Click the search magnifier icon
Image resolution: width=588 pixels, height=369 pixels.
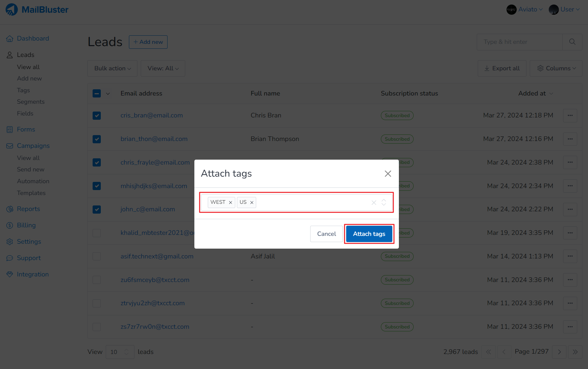tap(572, 42)
